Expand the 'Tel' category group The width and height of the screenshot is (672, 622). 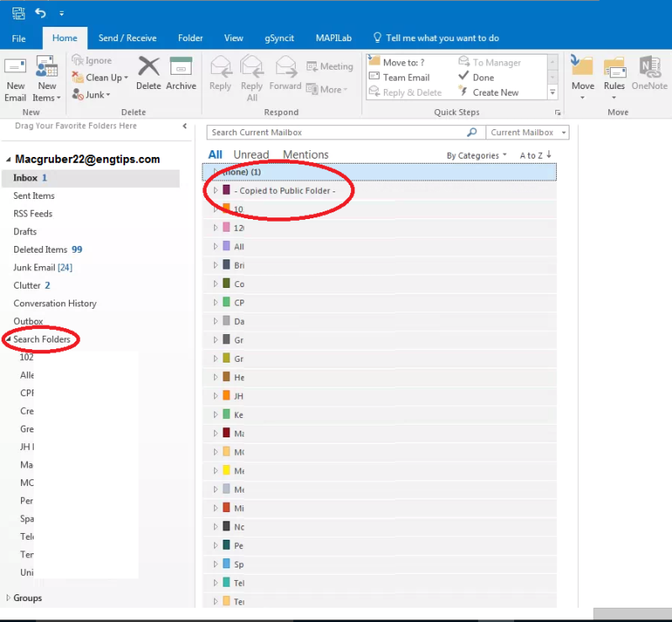(216, 583)
